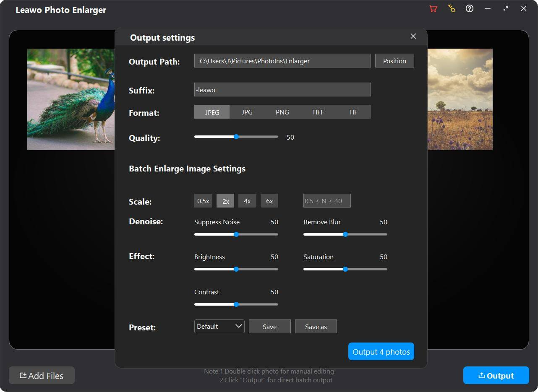538x392 pixels.
Task: Open the yellow key registration icon
Action: (x=452, y=8)
